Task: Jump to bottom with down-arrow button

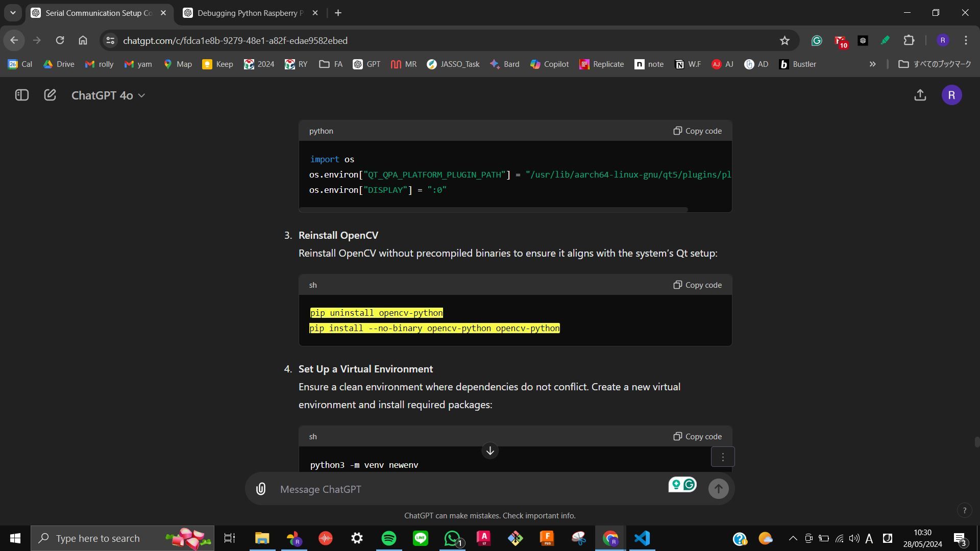Action: pyautogui.click(x=490, y=451)
